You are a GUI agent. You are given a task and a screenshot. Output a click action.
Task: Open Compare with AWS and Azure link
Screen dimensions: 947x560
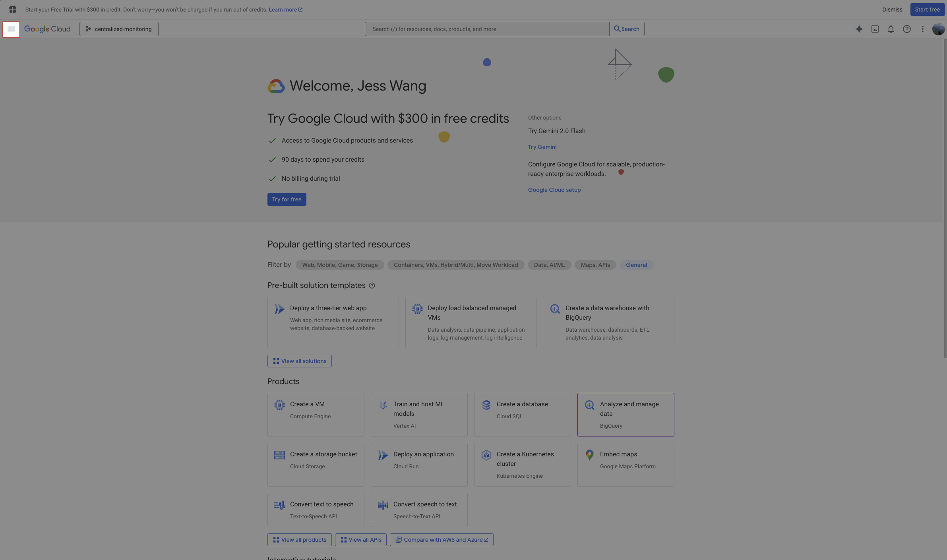[x=442, y=540]
